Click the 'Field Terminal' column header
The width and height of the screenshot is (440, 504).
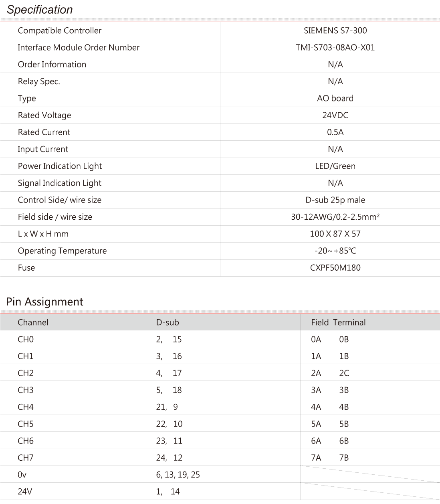pos(338,322)
